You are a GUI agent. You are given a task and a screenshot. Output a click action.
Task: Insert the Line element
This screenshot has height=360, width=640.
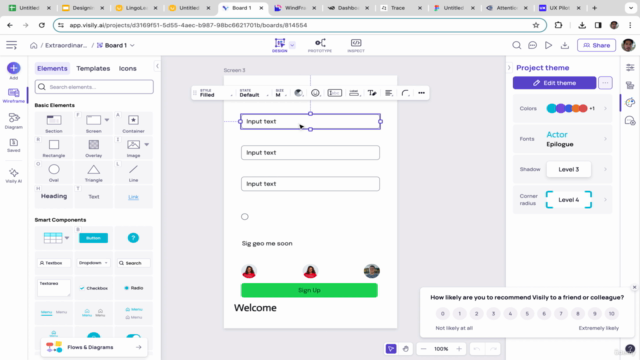133,173
